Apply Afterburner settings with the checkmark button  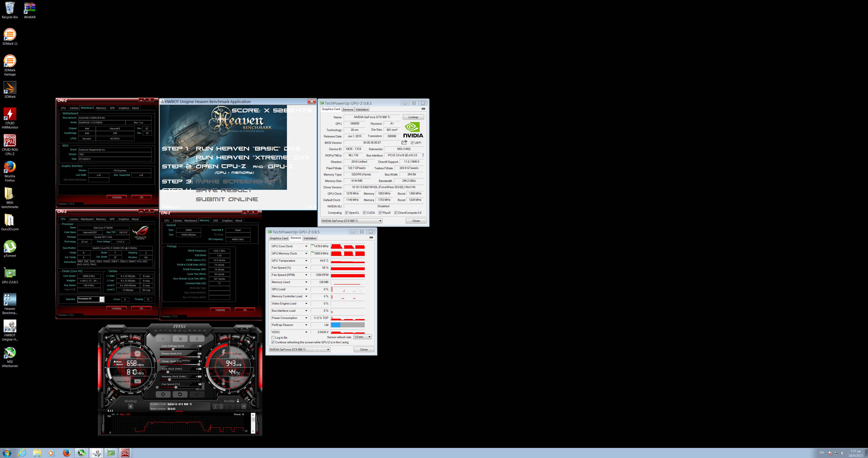coord(197,394)
